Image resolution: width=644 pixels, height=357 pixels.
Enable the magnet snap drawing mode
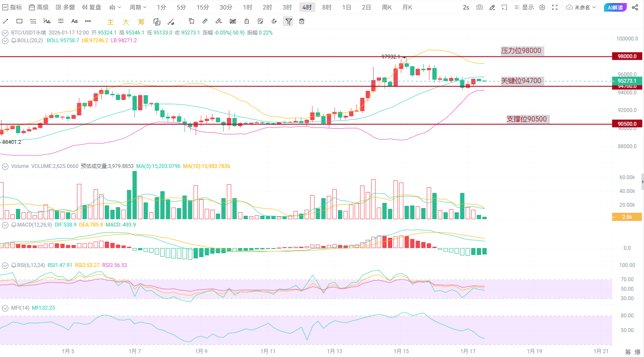[274, 21]
